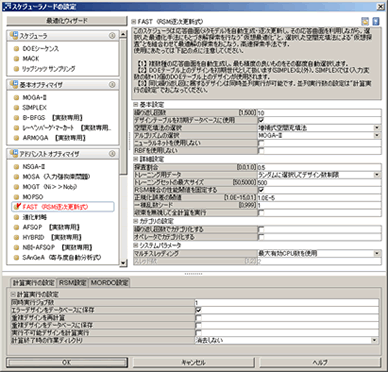
Task: Toggle デザインテーブルを初期データベースに使用 checkbox
Action: tap(261, 120)
